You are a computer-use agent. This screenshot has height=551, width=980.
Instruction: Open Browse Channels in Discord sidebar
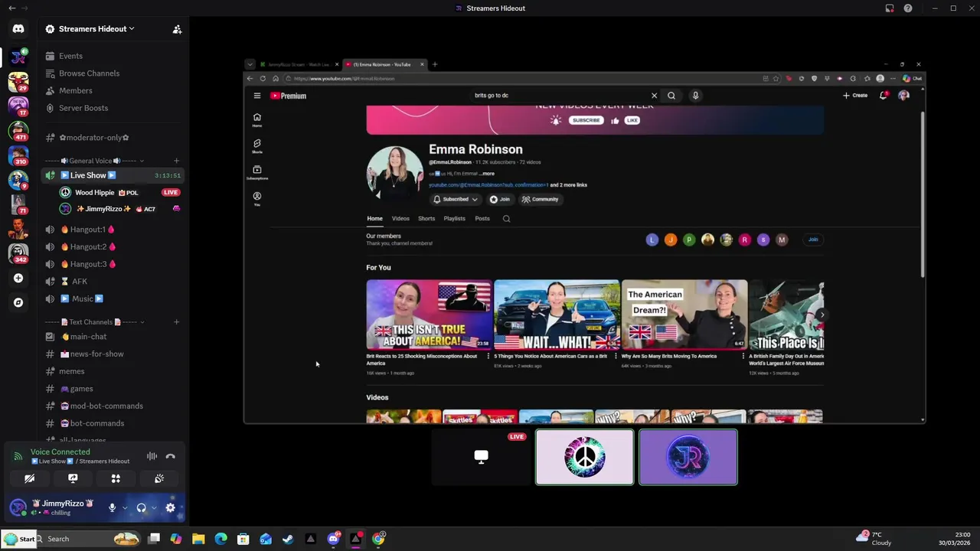coord(89,73)
